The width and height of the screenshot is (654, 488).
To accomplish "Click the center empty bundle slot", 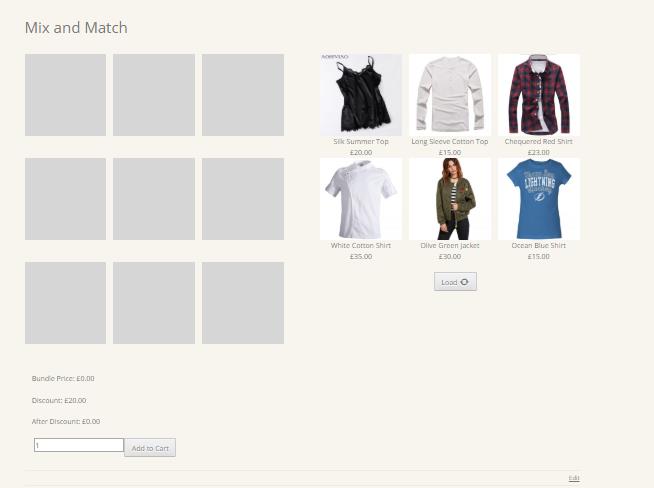I will click(x=154, y=199).
